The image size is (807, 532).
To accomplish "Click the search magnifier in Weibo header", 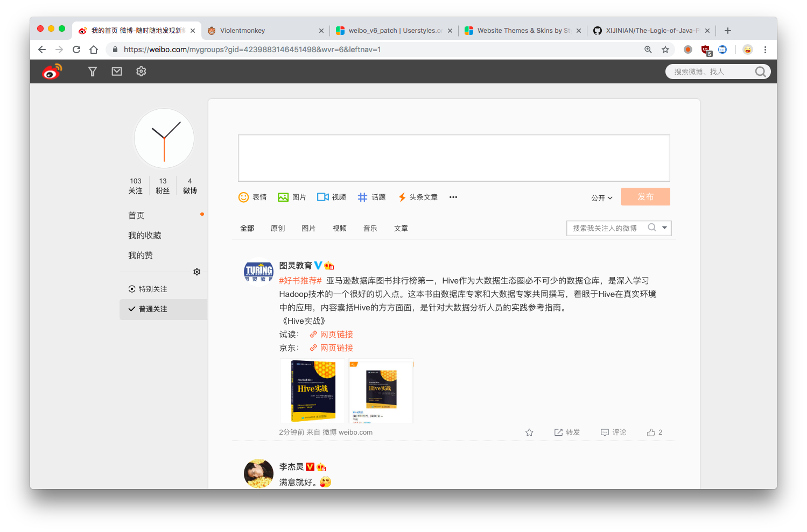I will coord(760,72).
